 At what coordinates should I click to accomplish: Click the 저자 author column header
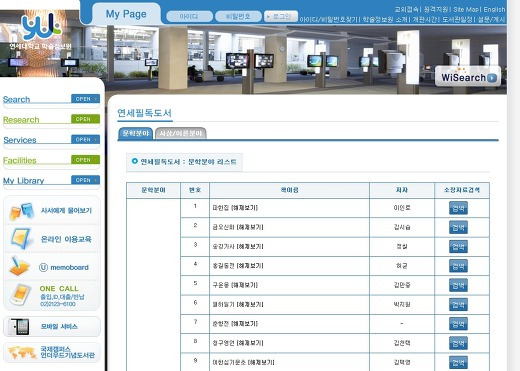(x=402, y=190)
